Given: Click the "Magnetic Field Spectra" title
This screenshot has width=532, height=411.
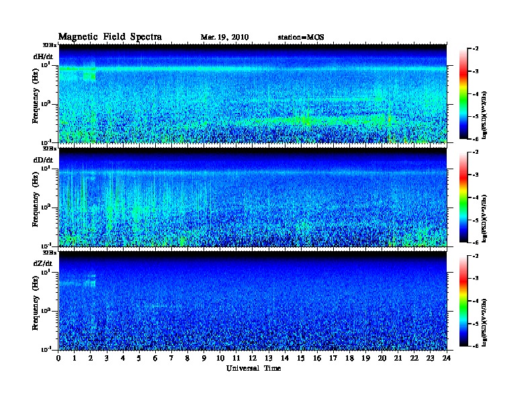Looking at the screenshot, I should point(110,37).
